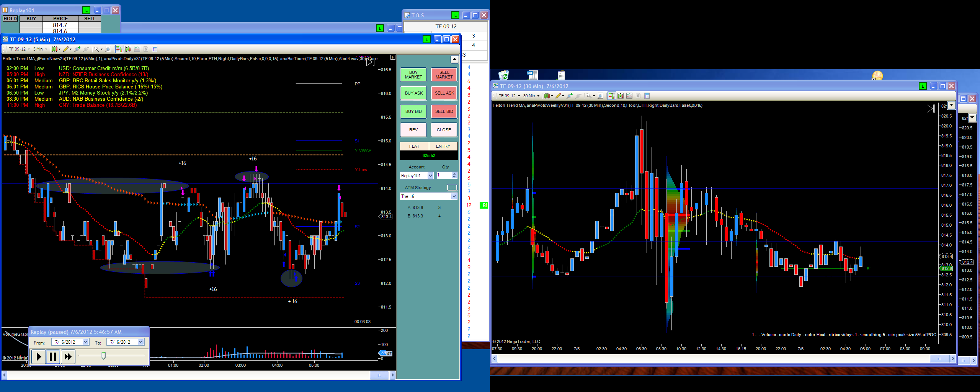Zoom out on the 5 Min chart
Image resolution: width=980 pixels, height=392 pixels.
86,49
